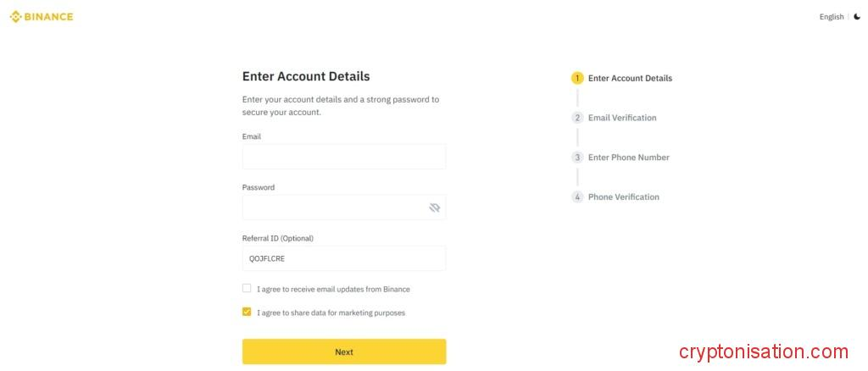
Task: Click the Referral ID field with QOJFLCRE
Action: [343, 258]
